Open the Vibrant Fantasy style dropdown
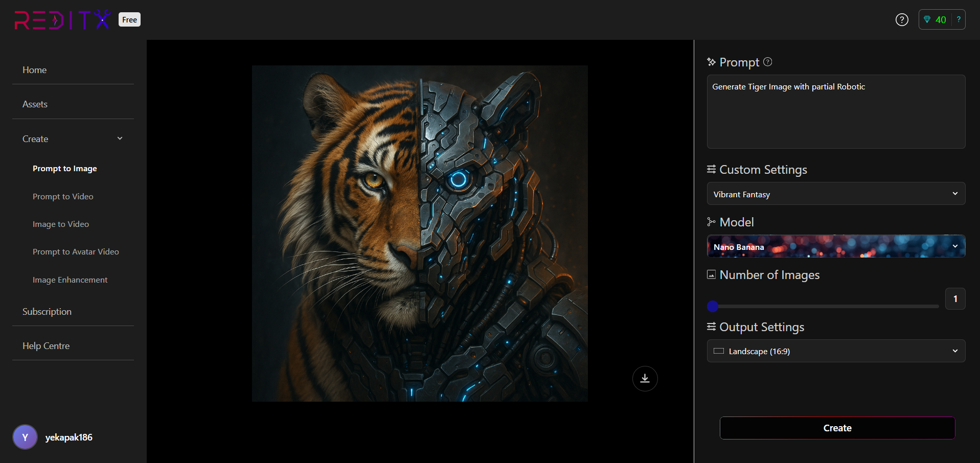The image size is (980, 463). click(835, 194)
